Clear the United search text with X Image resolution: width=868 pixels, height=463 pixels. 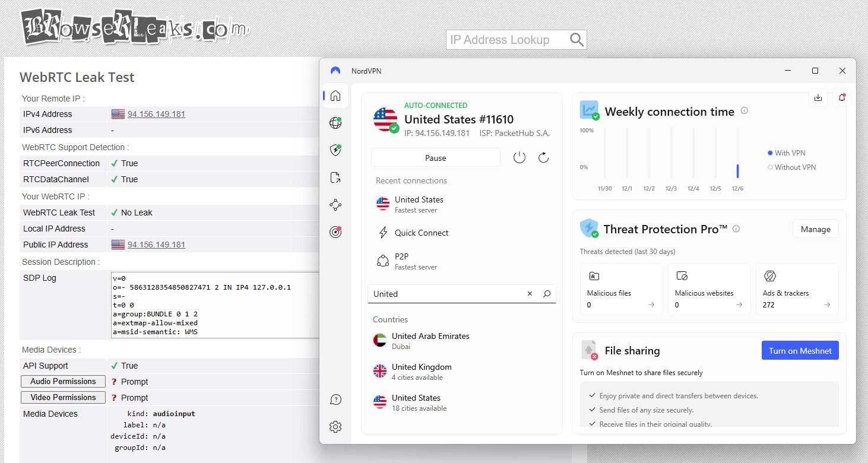[530, 294]
